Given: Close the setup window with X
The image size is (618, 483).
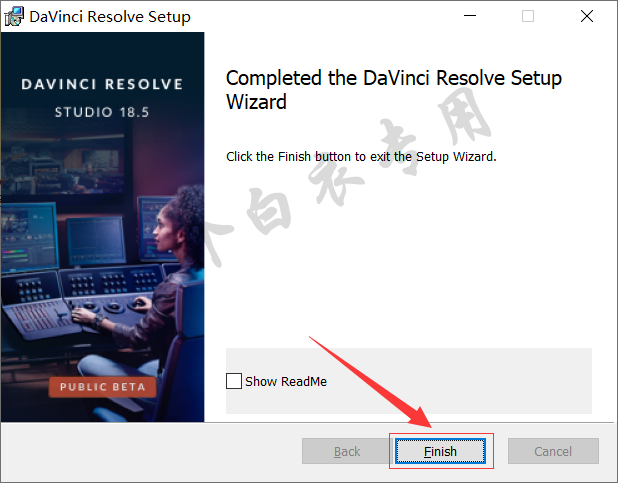Looking at the screenshot, I should coord(587,16).
